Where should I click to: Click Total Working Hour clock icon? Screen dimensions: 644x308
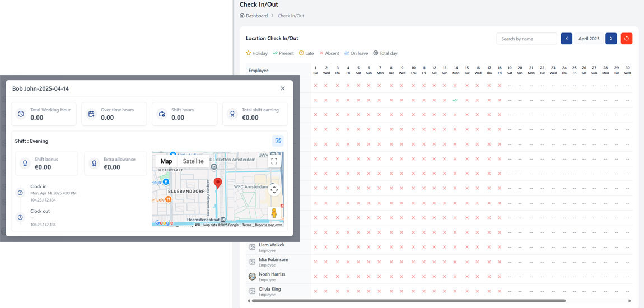tap(21, 114)
